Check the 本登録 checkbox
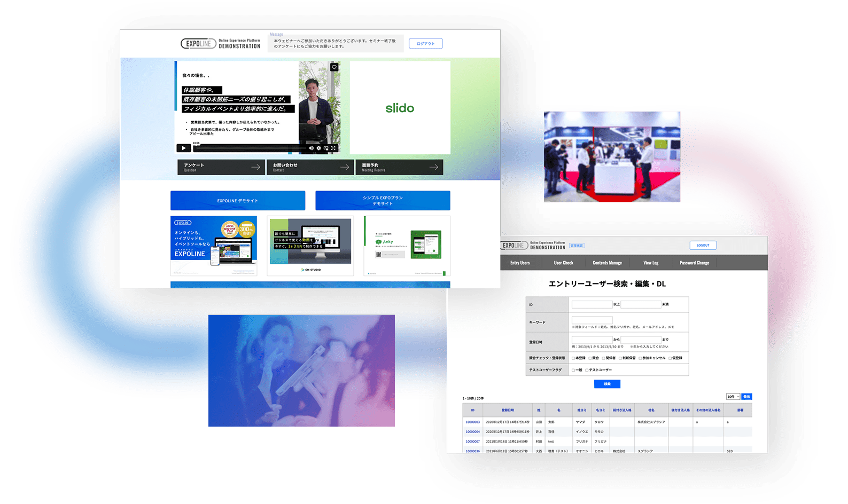Screen dimensions: 848x504 click(x=573, y=358)
